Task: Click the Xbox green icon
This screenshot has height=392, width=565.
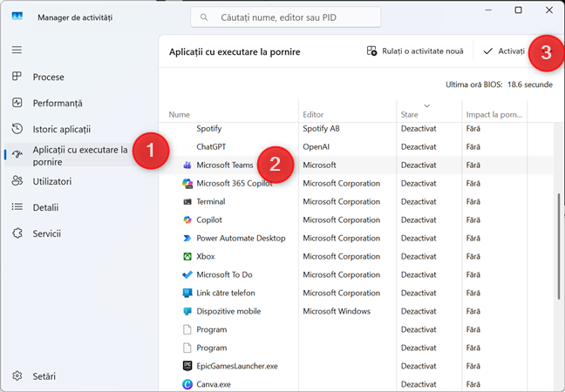Action: [187, 256]
